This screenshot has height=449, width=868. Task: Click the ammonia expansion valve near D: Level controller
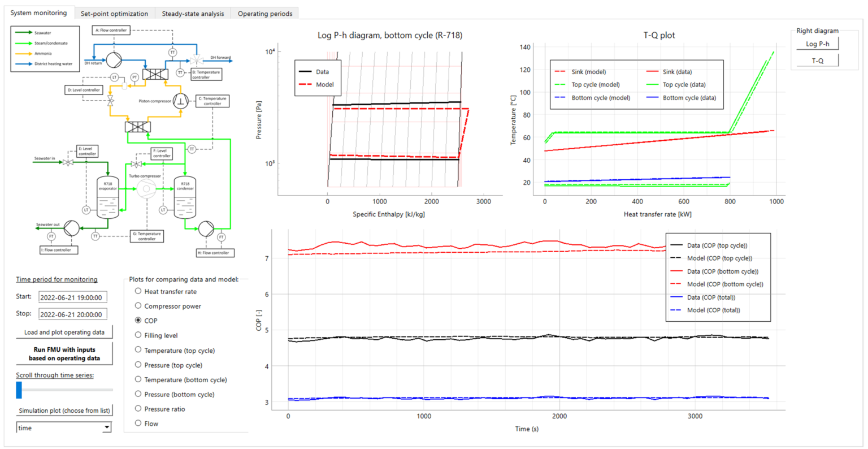point(111,101)
